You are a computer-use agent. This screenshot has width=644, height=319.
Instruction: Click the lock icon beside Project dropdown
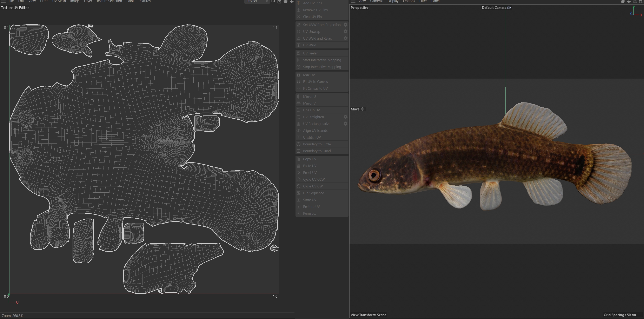(279, 1)
